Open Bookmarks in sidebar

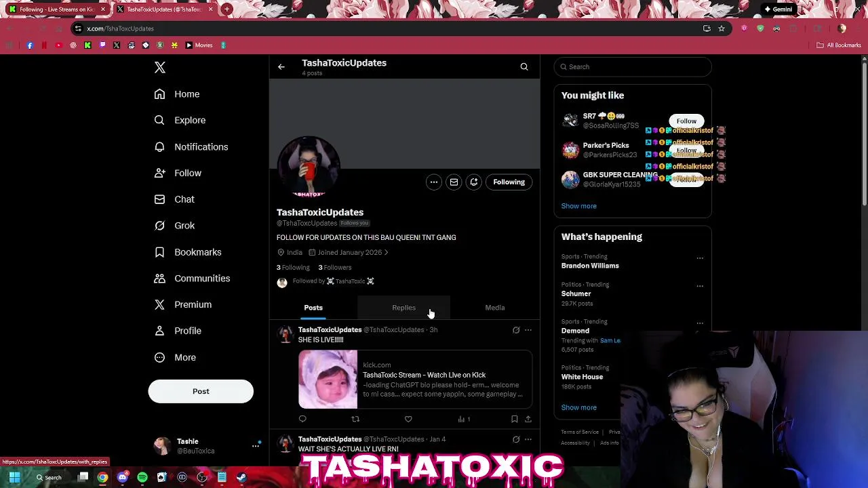coord(188,252)
